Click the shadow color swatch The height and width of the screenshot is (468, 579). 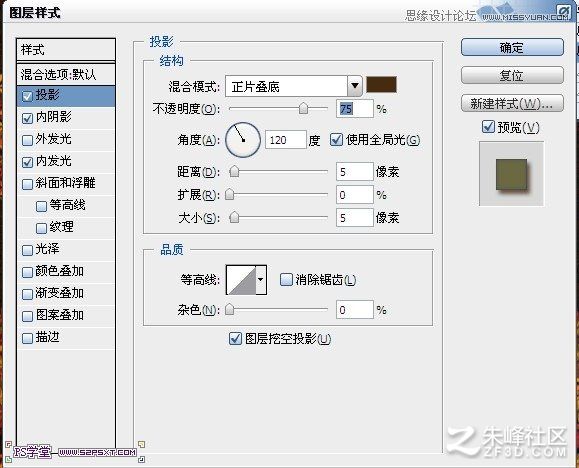381,85
